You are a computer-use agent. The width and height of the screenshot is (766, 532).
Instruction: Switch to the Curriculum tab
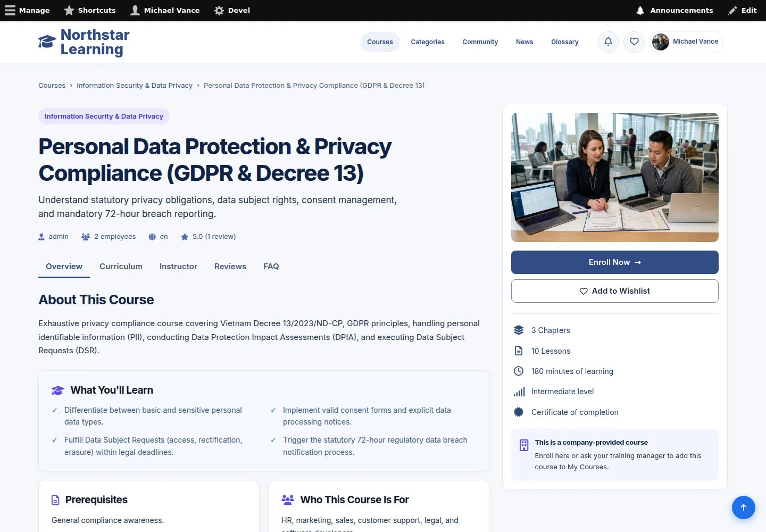[121, 267]
